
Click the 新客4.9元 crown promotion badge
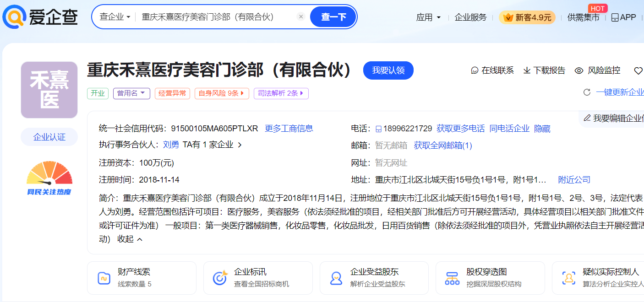coord(527,17)
